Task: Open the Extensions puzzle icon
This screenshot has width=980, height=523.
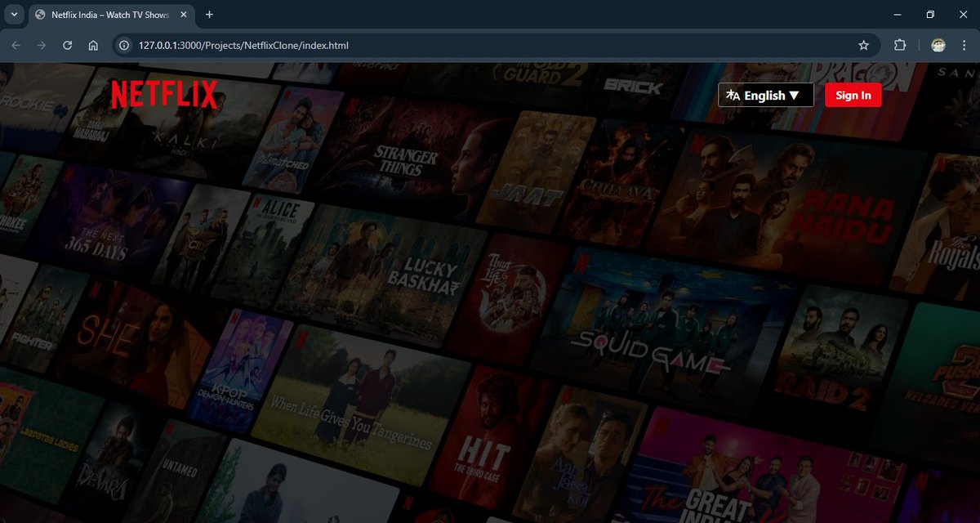Action: coord(900,46)
